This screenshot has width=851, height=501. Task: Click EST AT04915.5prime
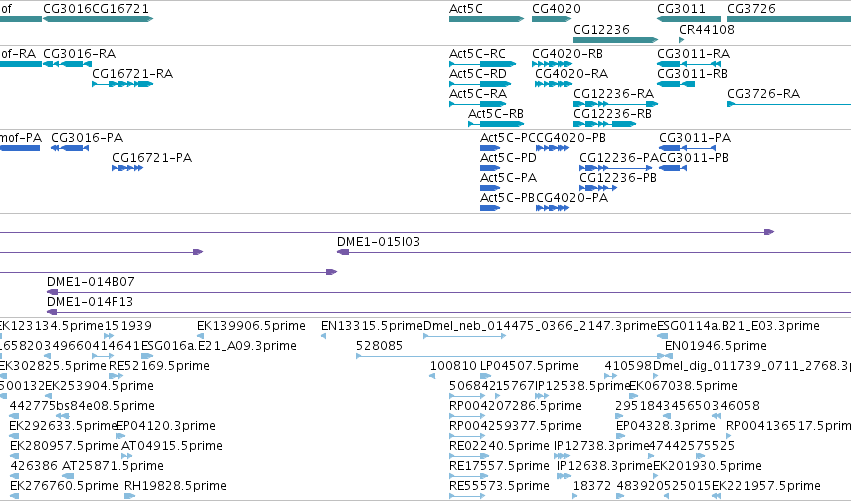click(126, 456)
